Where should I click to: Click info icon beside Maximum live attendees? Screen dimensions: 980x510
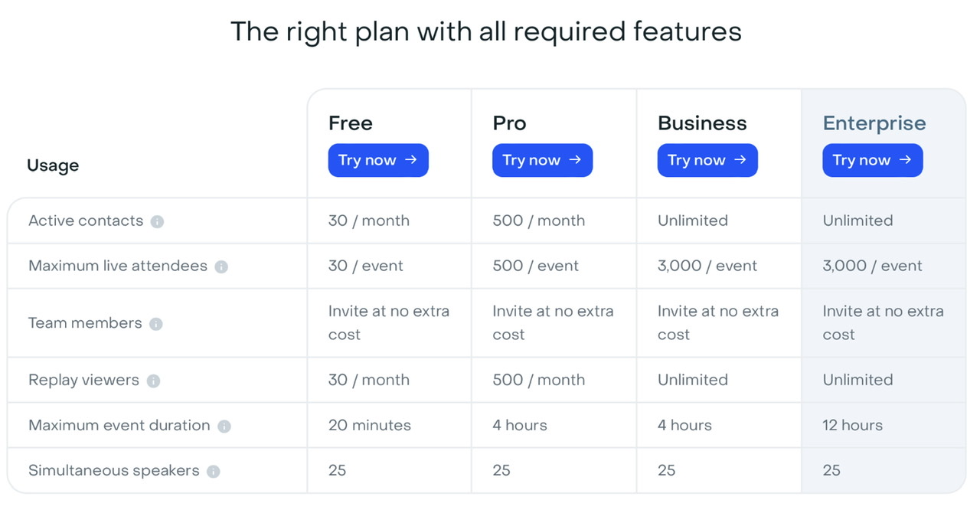tap(221, 266)
